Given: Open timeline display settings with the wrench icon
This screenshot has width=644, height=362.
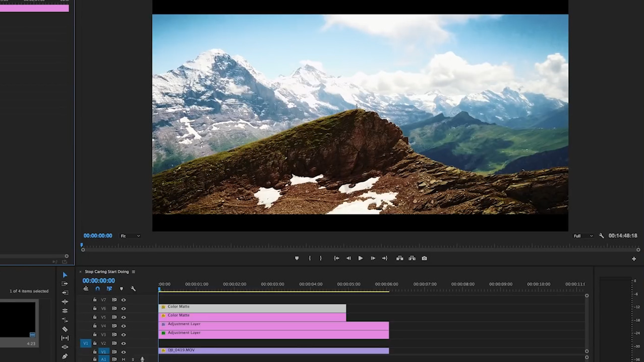Looking at the screenshot, I should pyautogui.click(x=133, y=288).
